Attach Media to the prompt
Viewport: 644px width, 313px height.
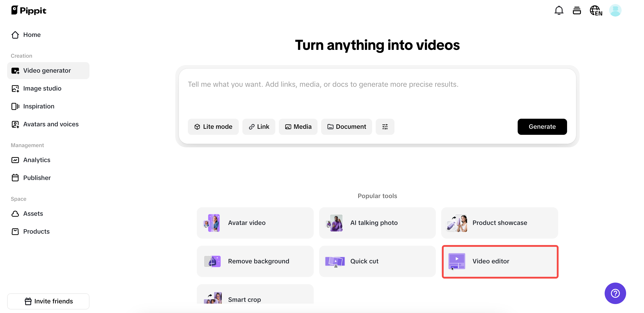click(298, 127)
